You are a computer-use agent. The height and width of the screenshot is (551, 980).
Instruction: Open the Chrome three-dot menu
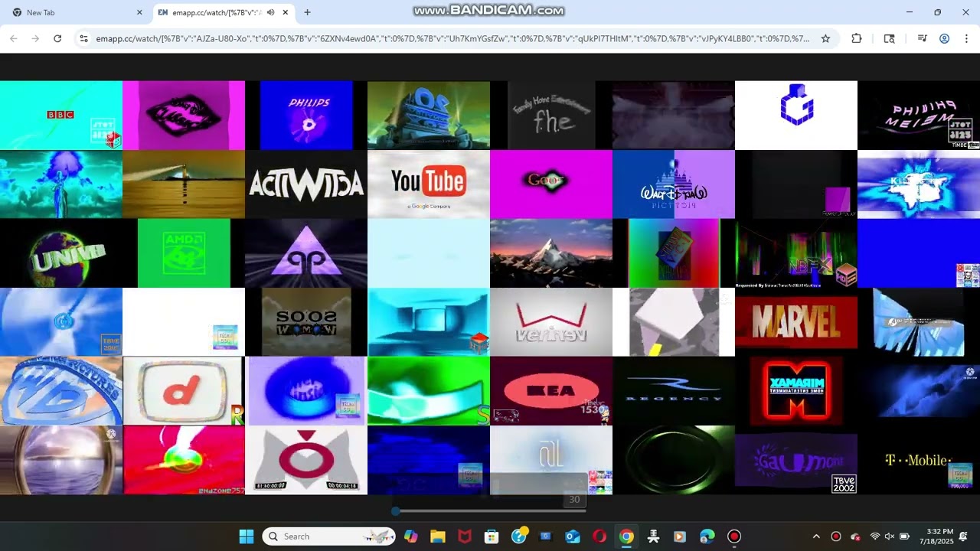966,38
